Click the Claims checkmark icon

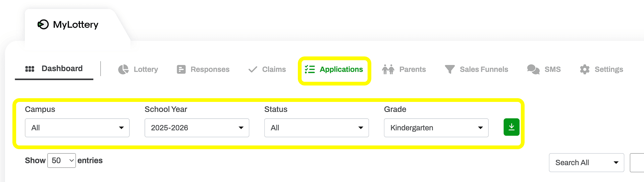pos(253,69)
